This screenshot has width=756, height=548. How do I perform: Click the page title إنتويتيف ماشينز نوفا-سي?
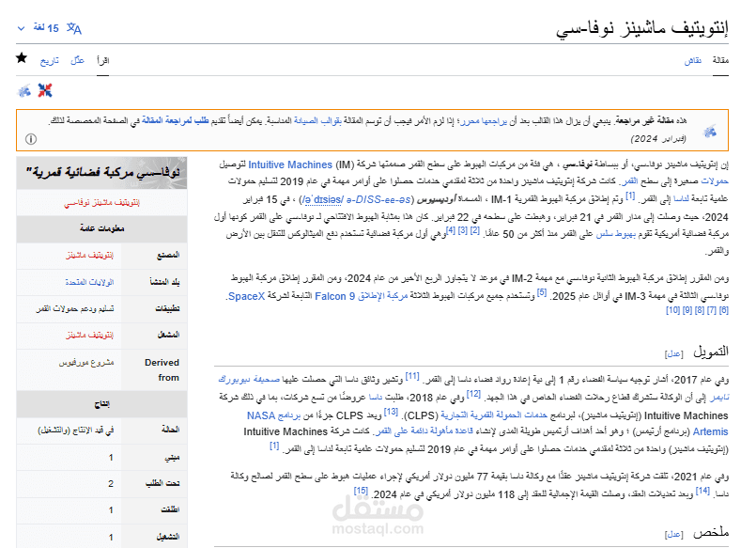(x=641, y=28)
